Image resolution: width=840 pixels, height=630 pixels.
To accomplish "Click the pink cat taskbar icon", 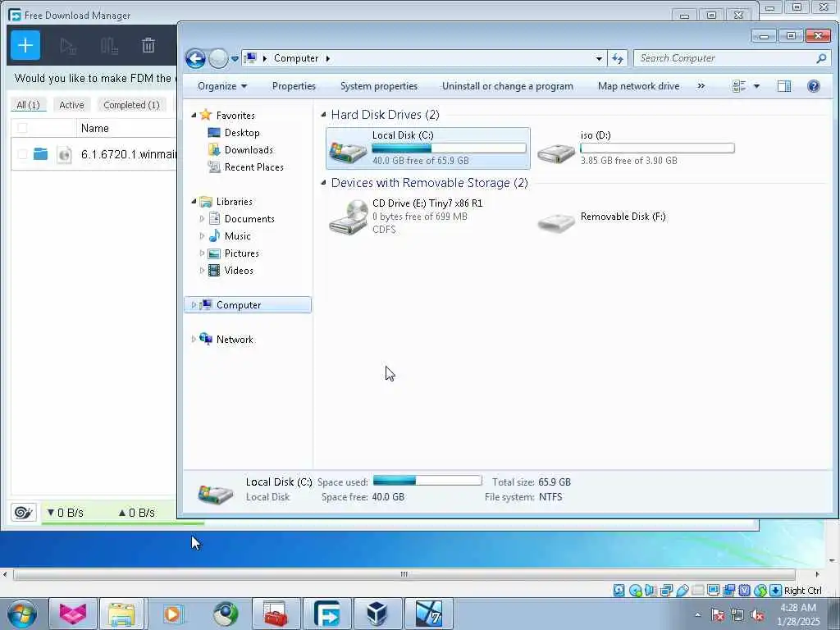I will coord(73,614).
